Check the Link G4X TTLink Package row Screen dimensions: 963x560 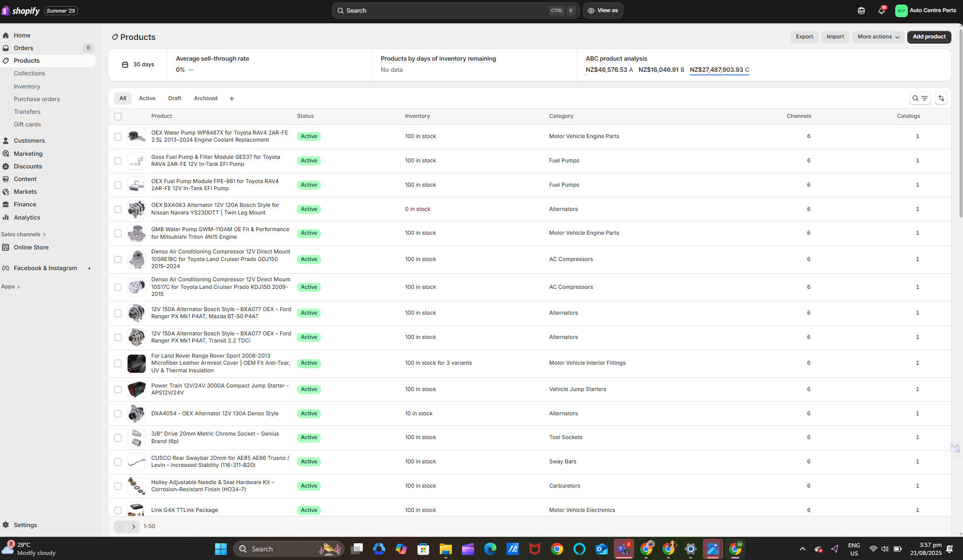click(118, 510)
